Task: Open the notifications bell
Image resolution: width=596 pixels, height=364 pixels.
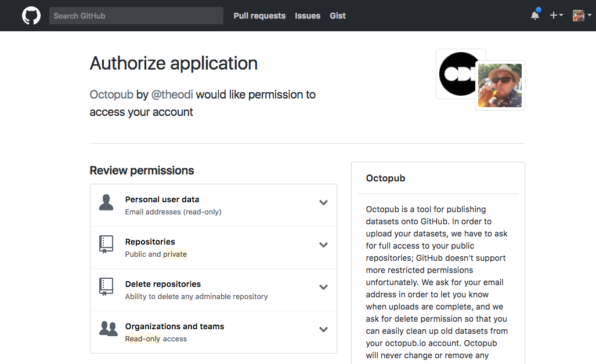Action: click(535, 15)
